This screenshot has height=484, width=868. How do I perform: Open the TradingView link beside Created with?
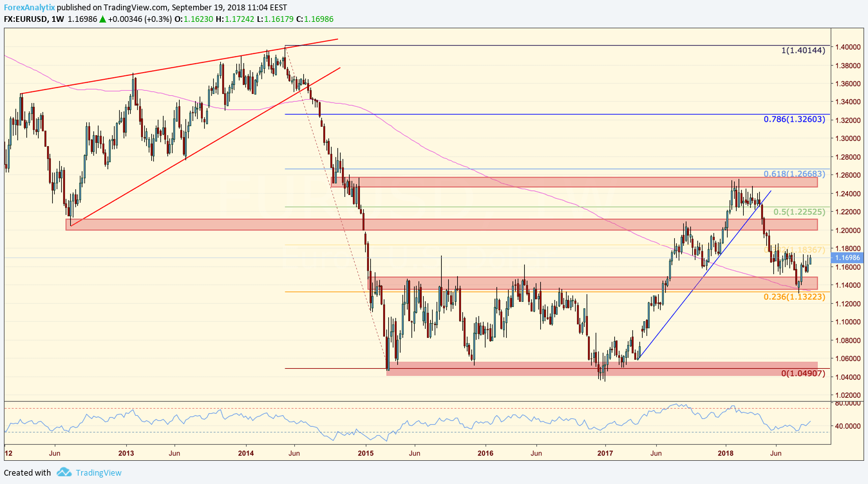click(x=98, y=472)
